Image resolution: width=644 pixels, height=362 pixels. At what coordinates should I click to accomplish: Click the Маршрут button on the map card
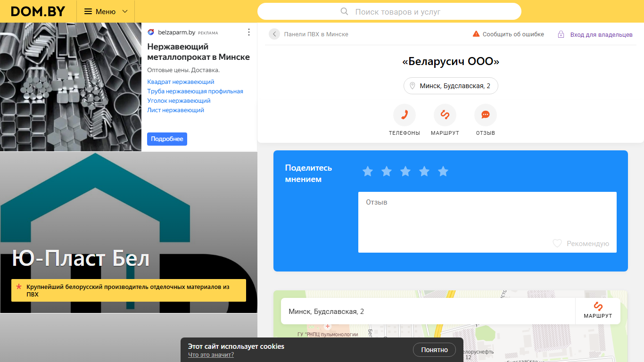click(x=598, y=311)
